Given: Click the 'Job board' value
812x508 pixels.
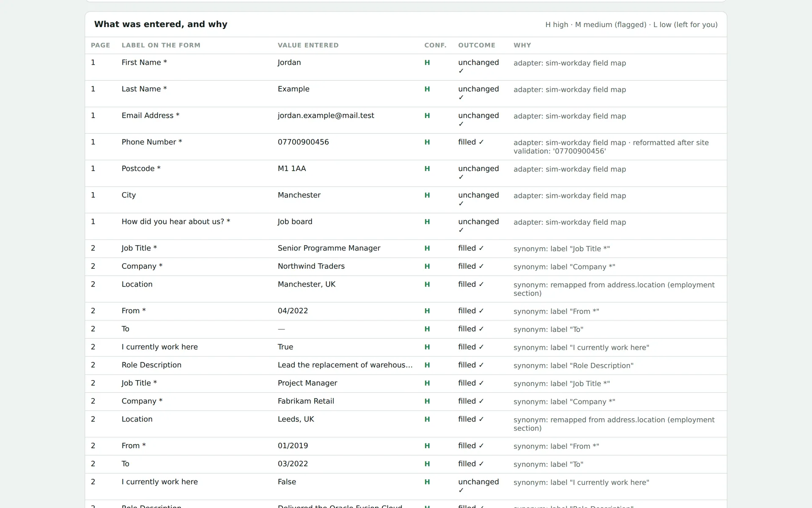Looking at the screenshot, I should [x=295, y=222].
